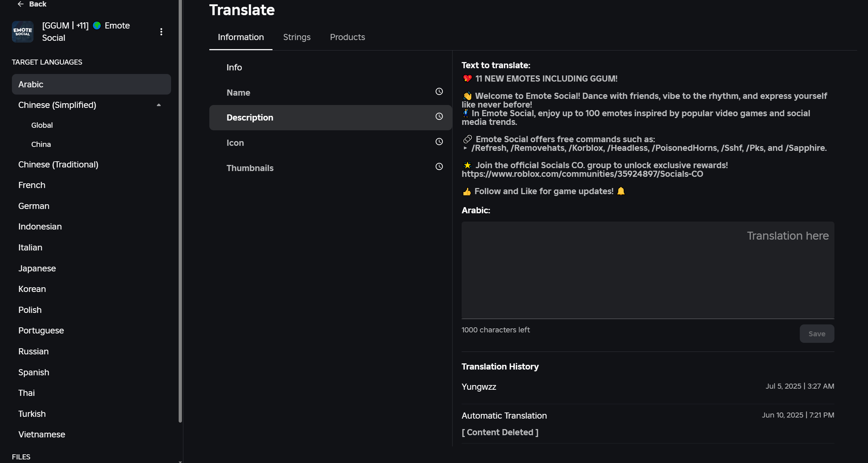
Task: Open the history clock icon for Name
Action: point(439,92)
